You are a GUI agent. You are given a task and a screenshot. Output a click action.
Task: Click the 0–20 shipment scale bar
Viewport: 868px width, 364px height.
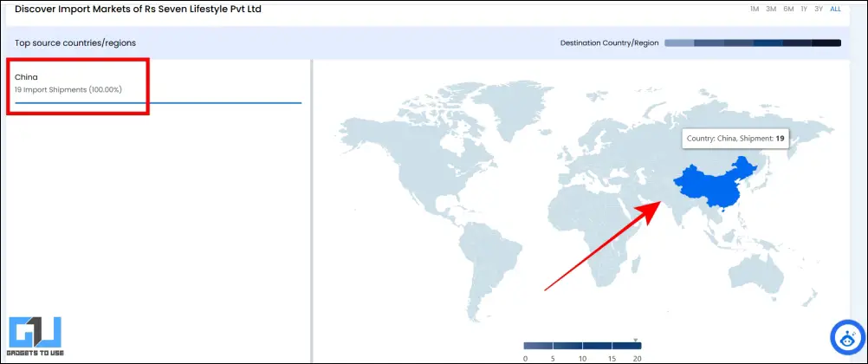click(582, 346)
